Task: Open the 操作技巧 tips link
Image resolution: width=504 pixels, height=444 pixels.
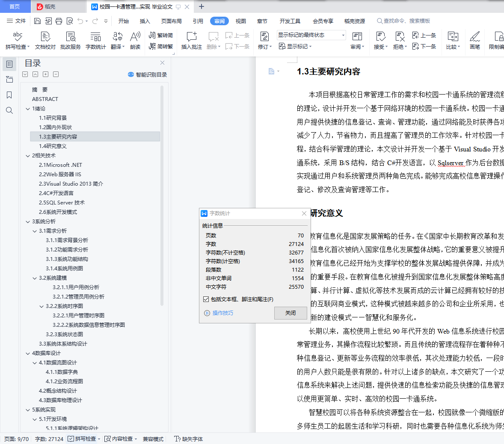Action: point(219,313)
